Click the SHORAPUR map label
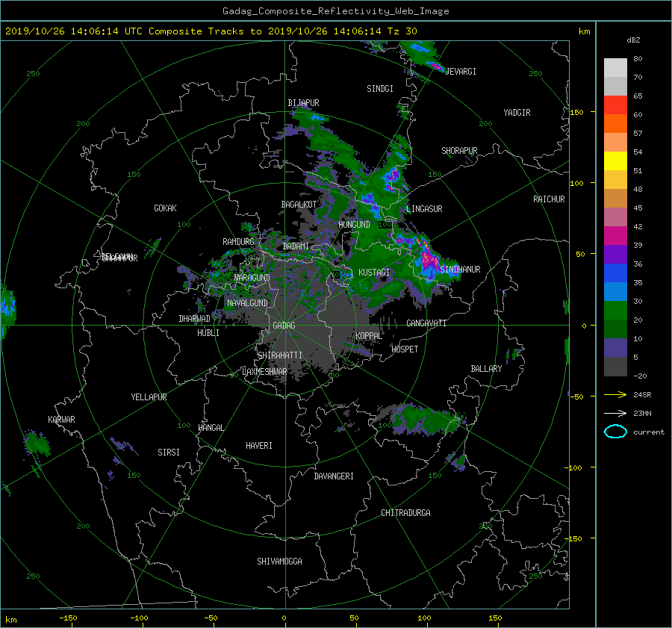 click(x=459, y=151)
